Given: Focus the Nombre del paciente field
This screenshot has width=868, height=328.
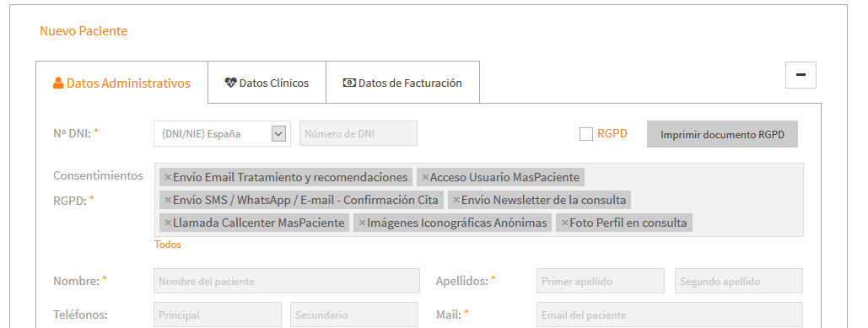Looking at the screenshot, I should coord(287,281).
